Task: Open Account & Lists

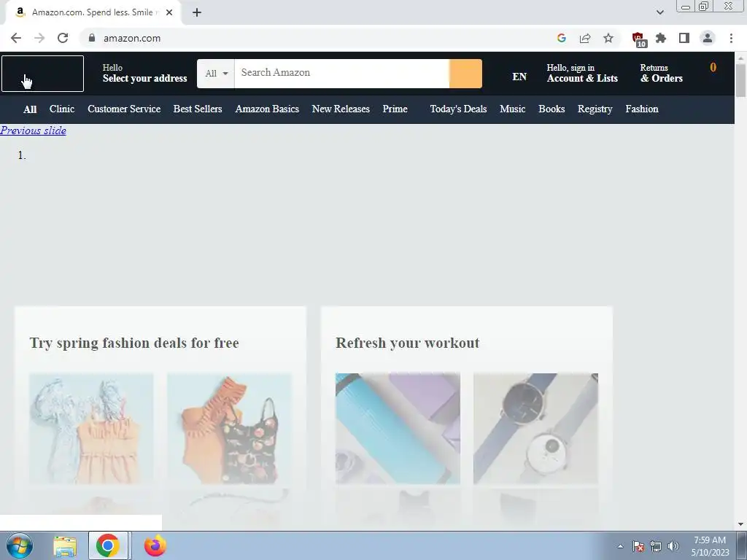Action: (x=582, y=74)
